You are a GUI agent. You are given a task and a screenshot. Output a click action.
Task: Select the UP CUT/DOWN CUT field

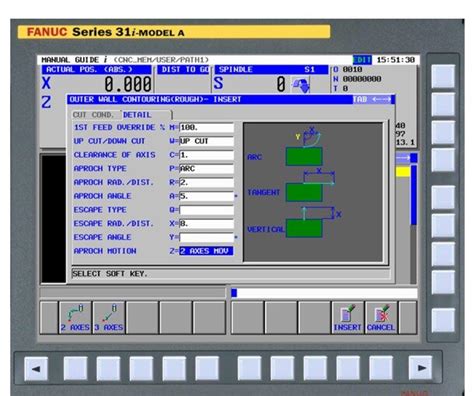[x=206, y=141]
